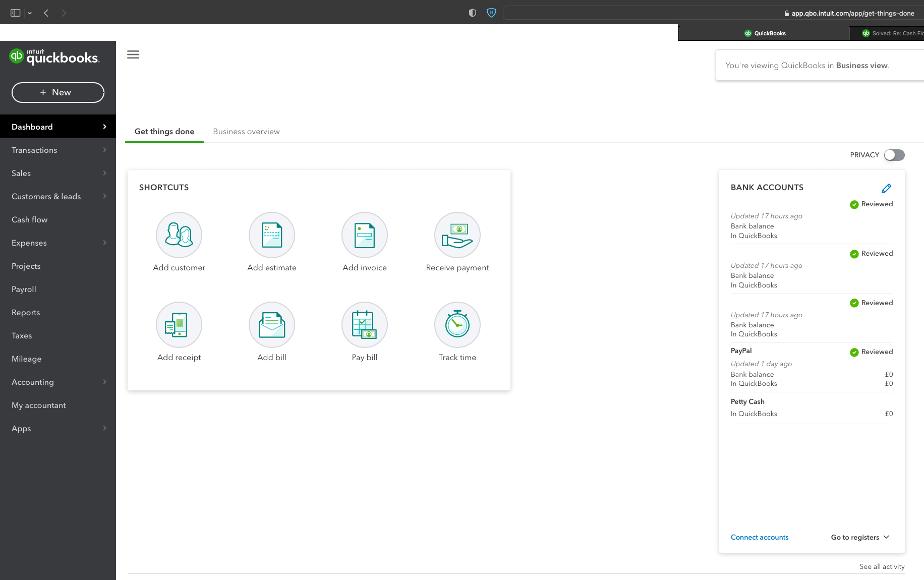This screenshot has width=924, height=580.
Task: Start the Track time shortcut icon
Action: [x=457, y=325]
